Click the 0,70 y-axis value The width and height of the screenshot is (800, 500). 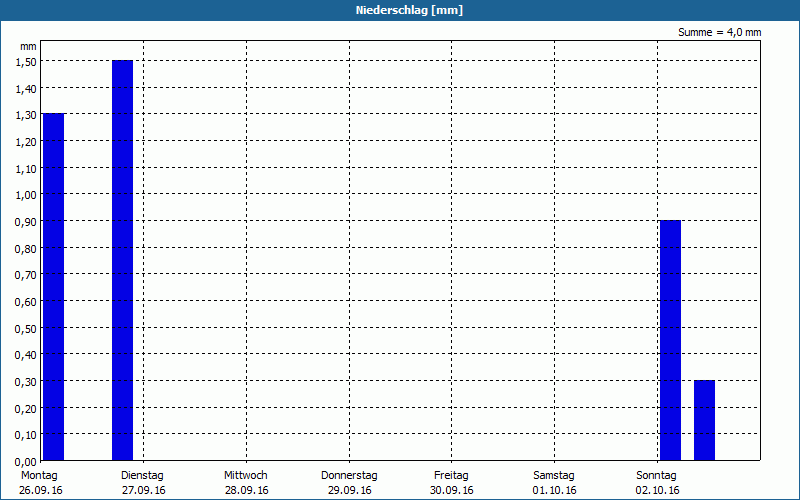tap(26, 275)
